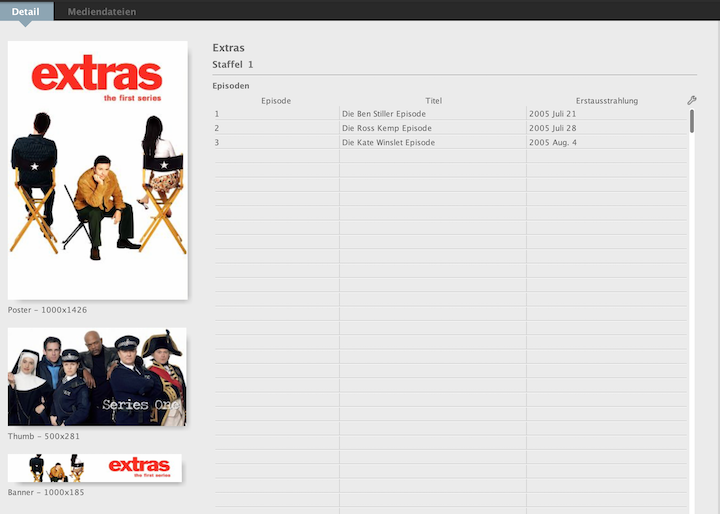The image size is (720, 514).
Task: Click the date '2005 Aug. 4'
Action: 553,142
